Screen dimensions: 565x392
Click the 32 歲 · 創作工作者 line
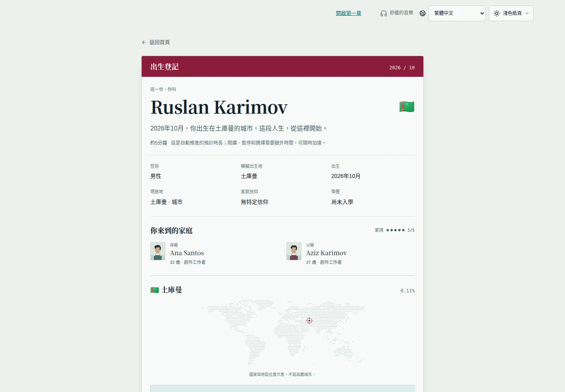[188, 262]
